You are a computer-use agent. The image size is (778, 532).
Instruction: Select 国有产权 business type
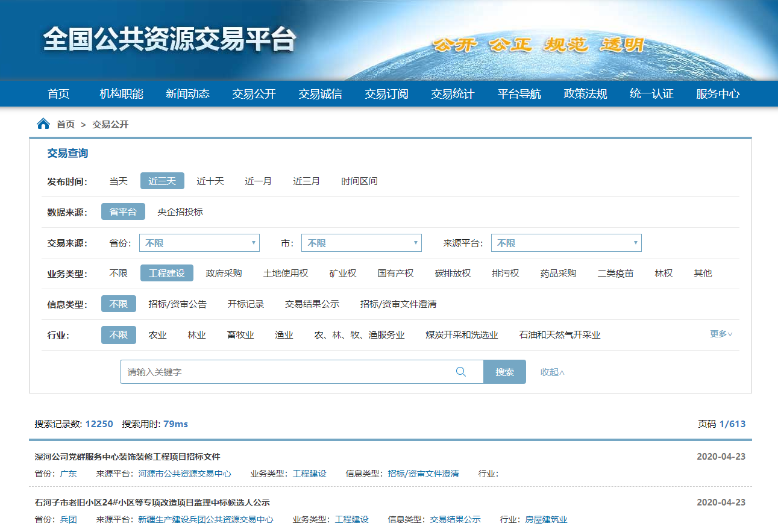[396, 274]
